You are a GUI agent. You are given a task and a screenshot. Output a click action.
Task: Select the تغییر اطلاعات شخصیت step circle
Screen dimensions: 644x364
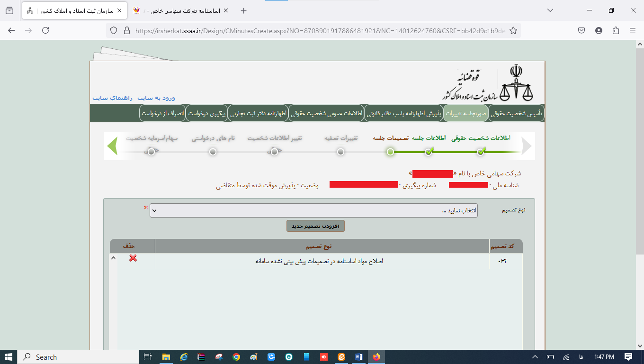click(274, 152)
